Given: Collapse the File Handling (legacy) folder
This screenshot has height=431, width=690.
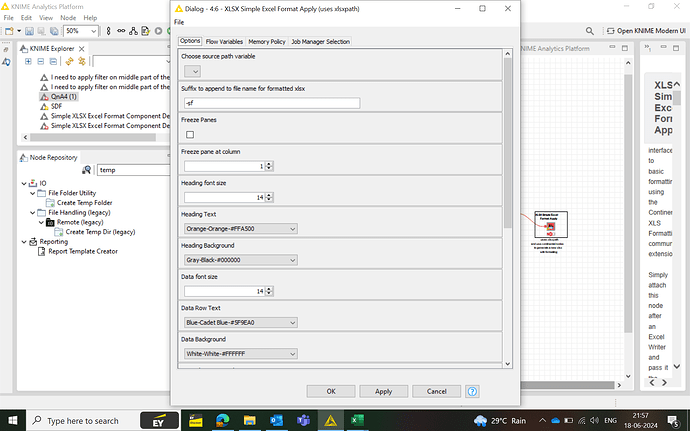Looking at the screenshot, I should coord(33,213).
